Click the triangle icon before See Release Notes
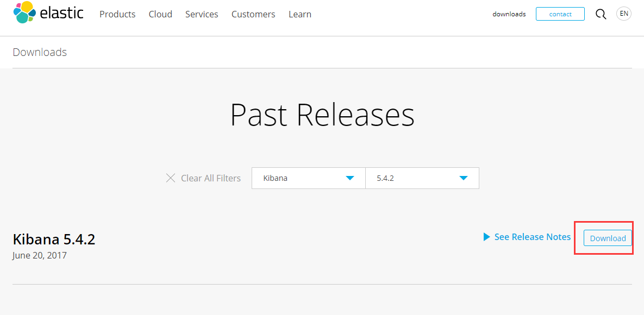Screen dimensions: 644x315 [x=487, y=237]
